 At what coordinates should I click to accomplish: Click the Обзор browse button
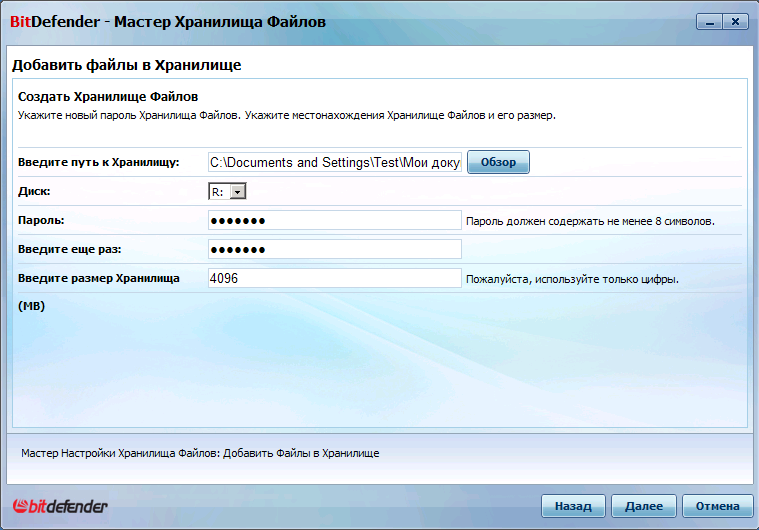(498, 162)
